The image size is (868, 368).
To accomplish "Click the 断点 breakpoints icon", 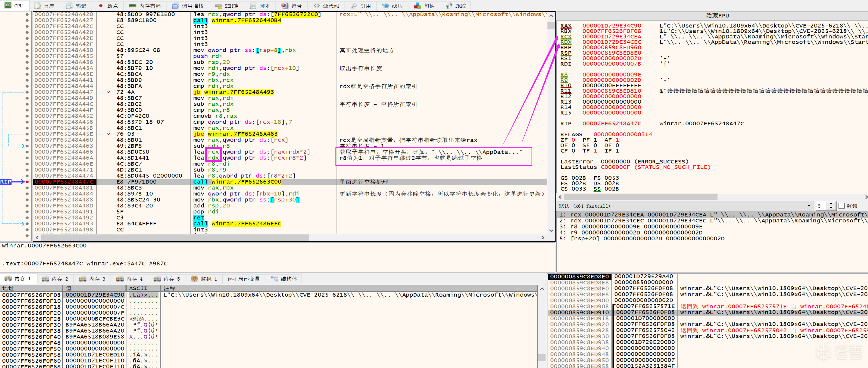I will (x=101, y=6).
